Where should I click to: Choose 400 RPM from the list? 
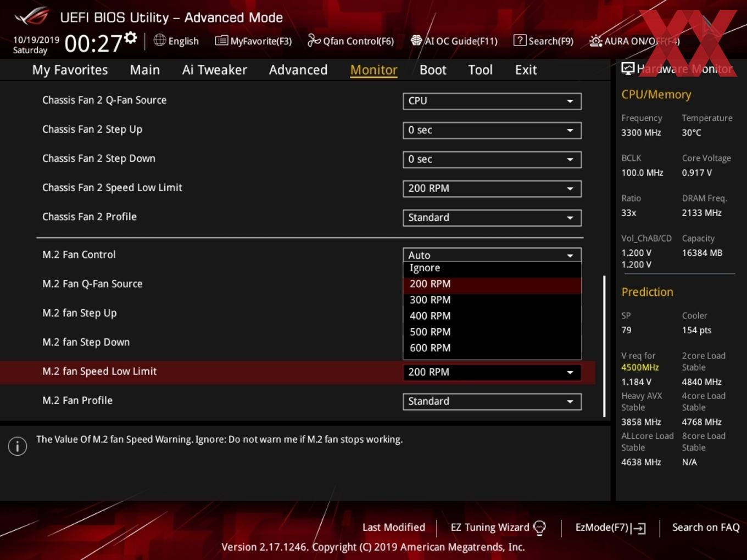coord(492,316)
